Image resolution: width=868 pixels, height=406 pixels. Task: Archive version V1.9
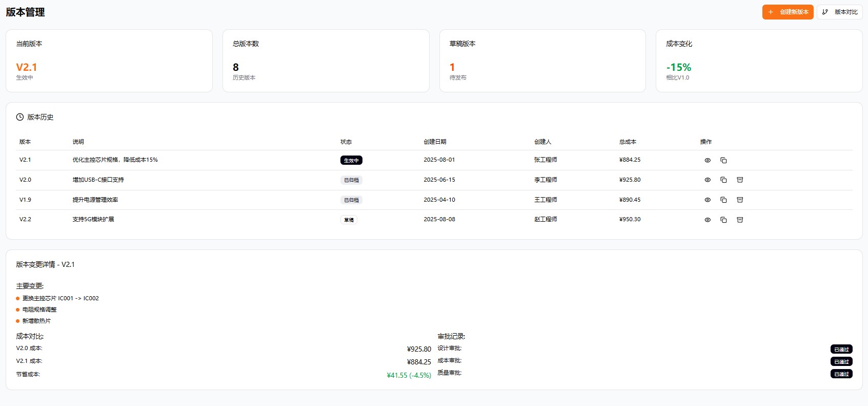[740, 200]
